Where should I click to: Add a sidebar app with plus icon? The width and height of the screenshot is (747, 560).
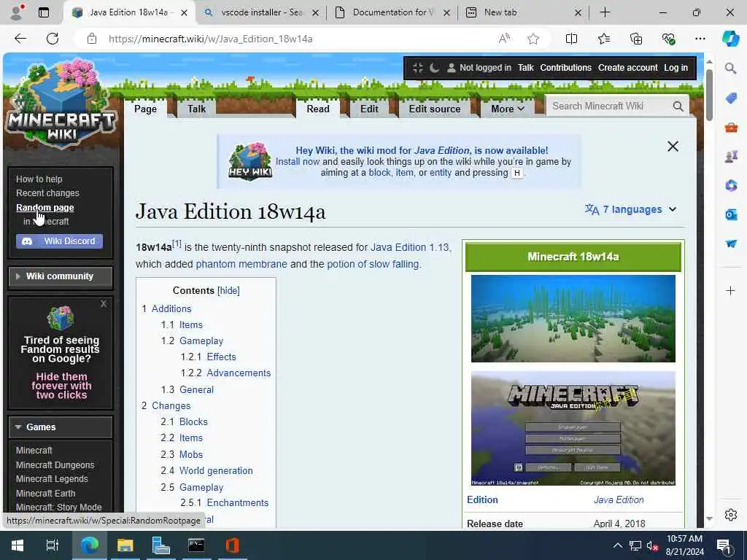click(x=730, y=290)
